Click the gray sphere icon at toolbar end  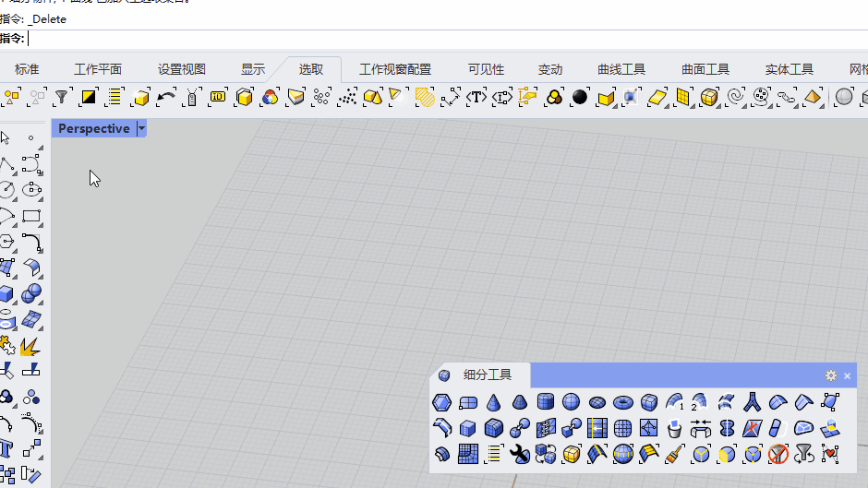click(x=844, y=98)
